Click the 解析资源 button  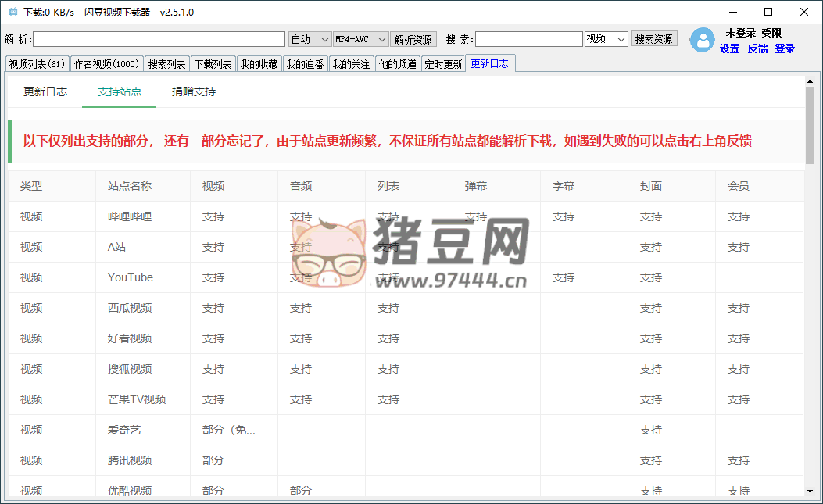(x=413, y=39)
